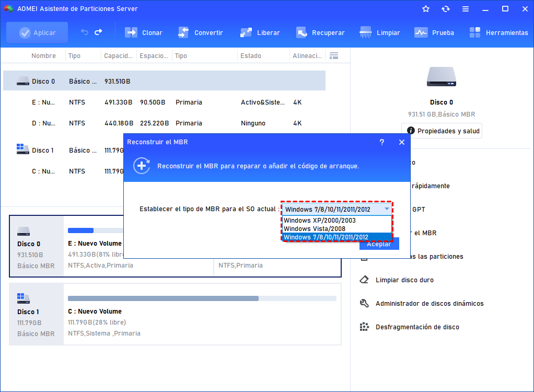Image resolution: width=534 pixels, height=392 pixels.
Task: Open the Liberar menu
Action: (260, 33)
